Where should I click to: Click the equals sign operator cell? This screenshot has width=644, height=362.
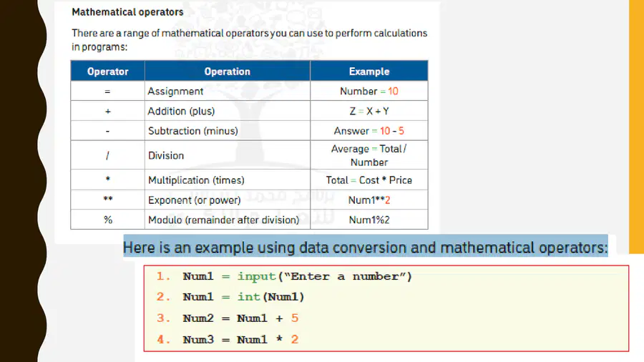107,91
